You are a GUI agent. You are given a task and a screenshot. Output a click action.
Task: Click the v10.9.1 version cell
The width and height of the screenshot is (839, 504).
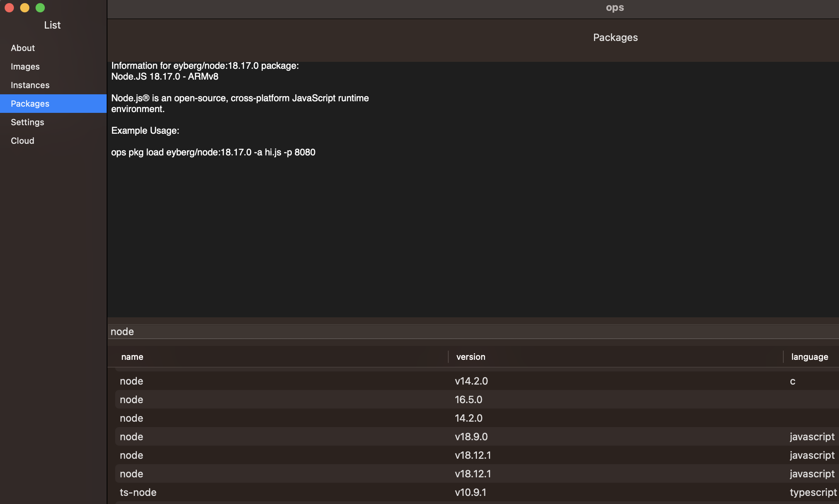tap(470, 492)
